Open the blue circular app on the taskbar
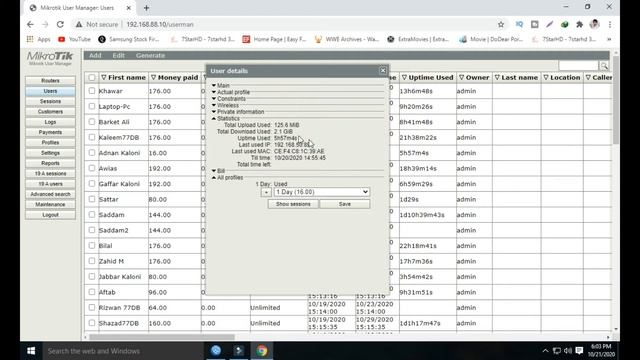Viewport: 640px width, 360px height. click(x=216, y=351)
